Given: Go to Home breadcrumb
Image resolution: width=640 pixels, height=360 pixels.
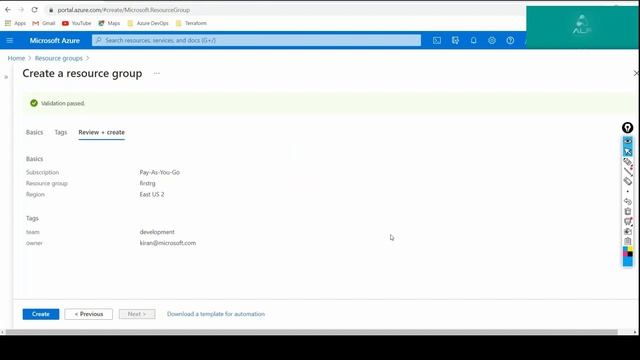Looking at the screenshot, I should point(16,58).
